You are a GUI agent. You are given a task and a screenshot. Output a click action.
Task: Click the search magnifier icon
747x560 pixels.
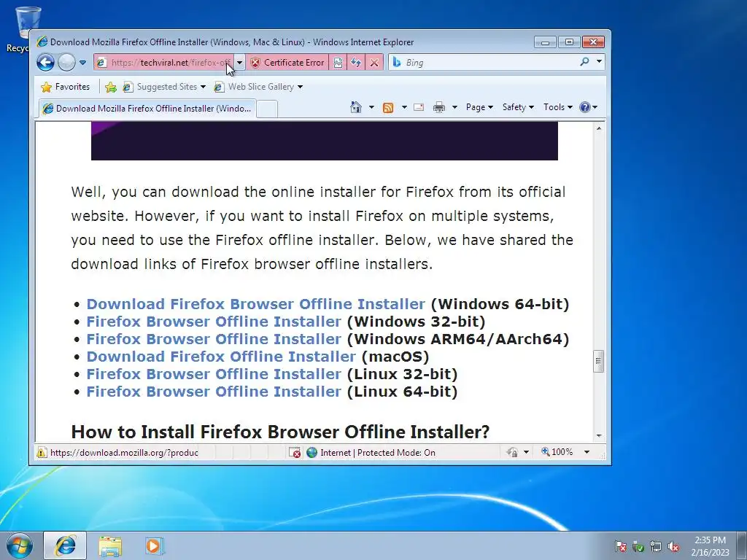pos(584,62)
